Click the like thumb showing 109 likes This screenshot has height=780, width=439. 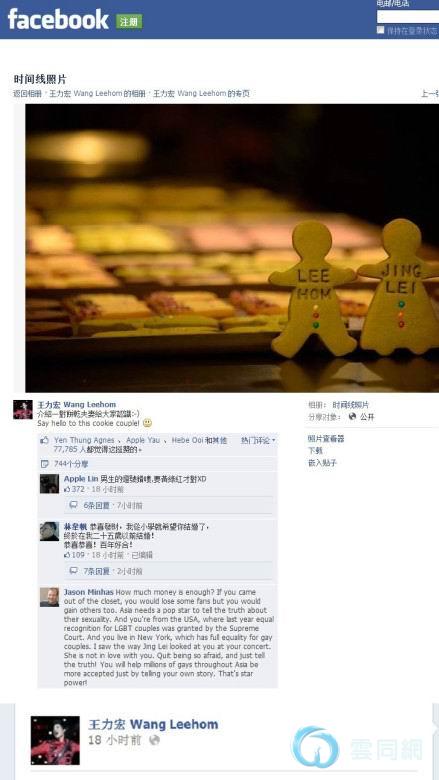click(67, 555)
